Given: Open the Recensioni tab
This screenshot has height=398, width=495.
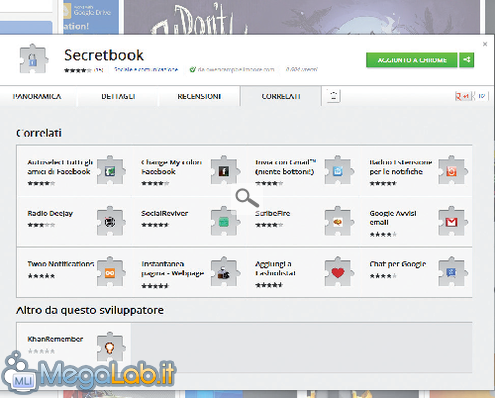Looking at the screenshot, I should coord(199,96).
